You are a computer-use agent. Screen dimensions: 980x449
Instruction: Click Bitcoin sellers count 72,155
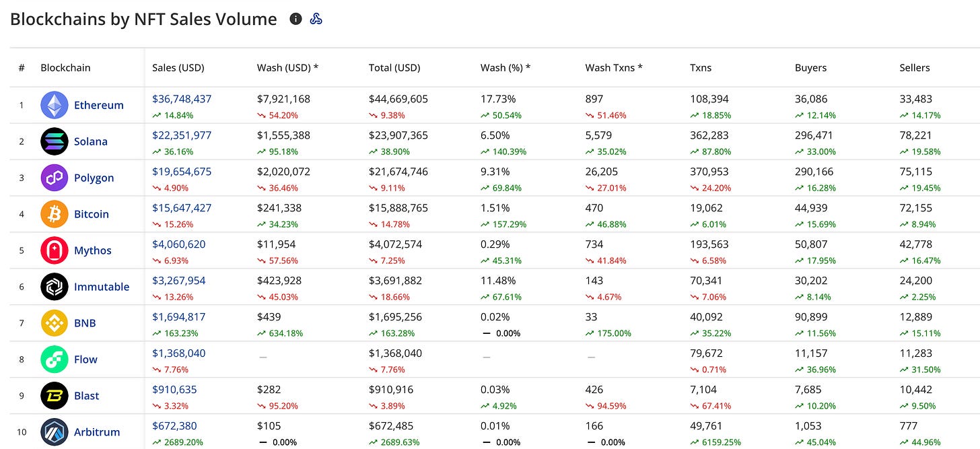pyautogui.click(x=916, y=207)
